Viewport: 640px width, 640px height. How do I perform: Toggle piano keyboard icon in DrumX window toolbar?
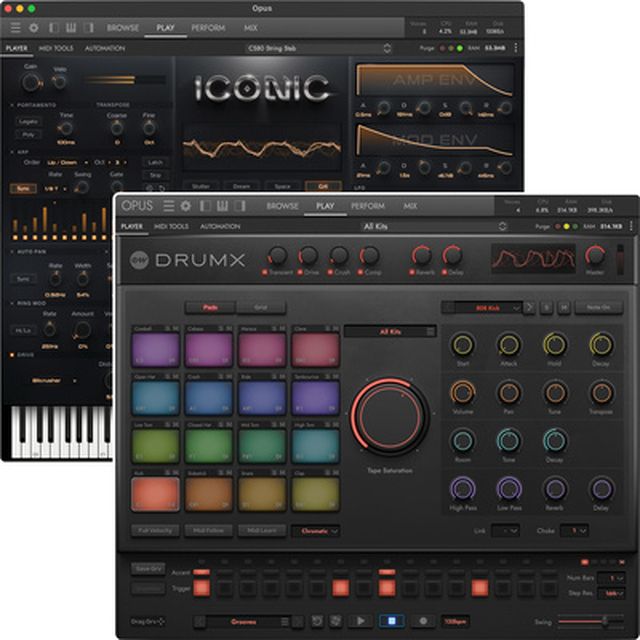(222, 206)
